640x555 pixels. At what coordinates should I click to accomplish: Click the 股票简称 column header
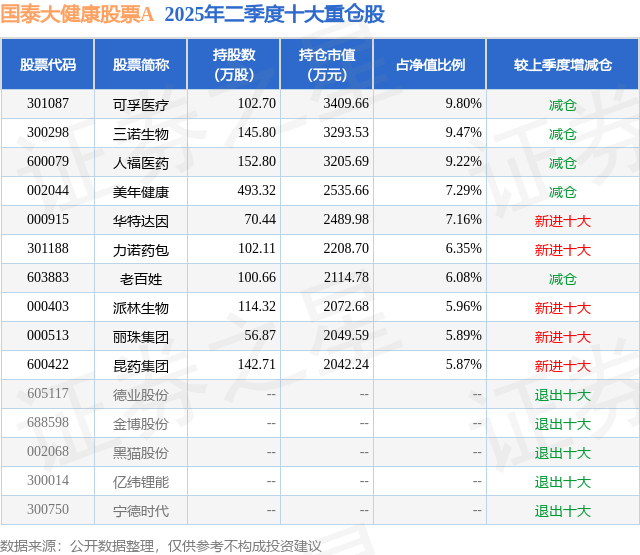[x=141, y=64]
